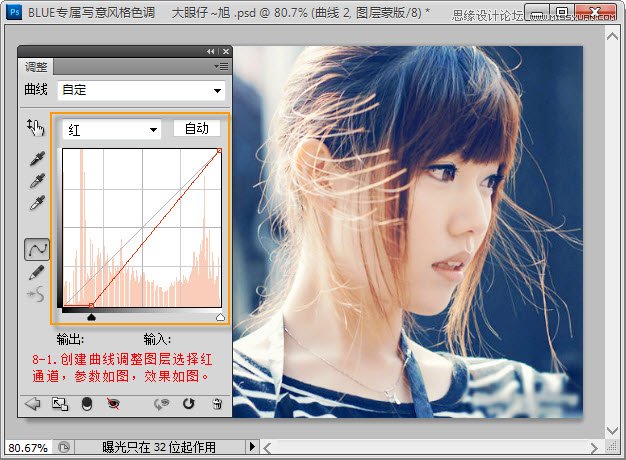The width and height of the screenshot is (626, 460).
Task: Enable pencil draw curve mode
Action: [x=36, y=271]
